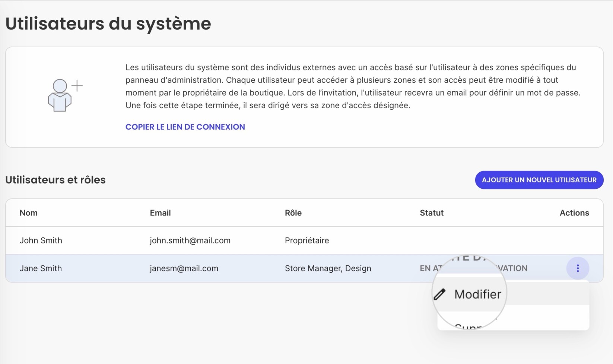
Task: Click the pencil edit icon beside Modifier
Action: [x=440, y=294]
